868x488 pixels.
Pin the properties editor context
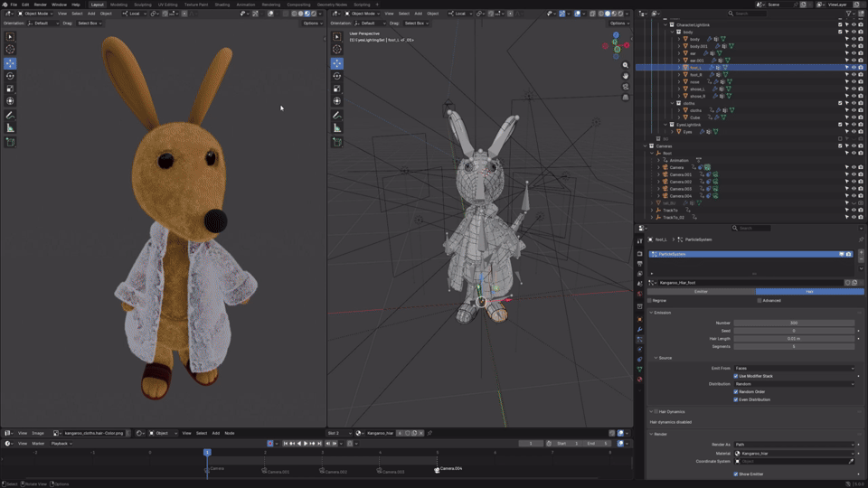point(861,239)
